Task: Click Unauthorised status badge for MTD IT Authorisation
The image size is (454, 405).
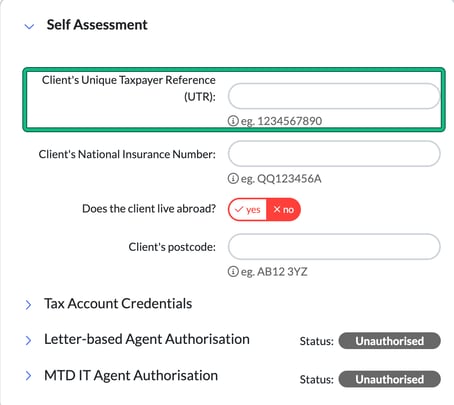Action: click(390, 379)
